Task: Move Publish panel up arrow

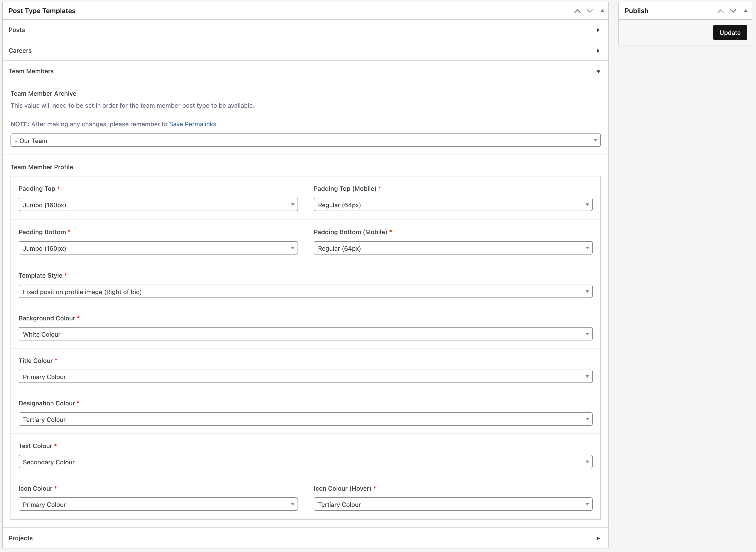Action: tap(721, 11)
